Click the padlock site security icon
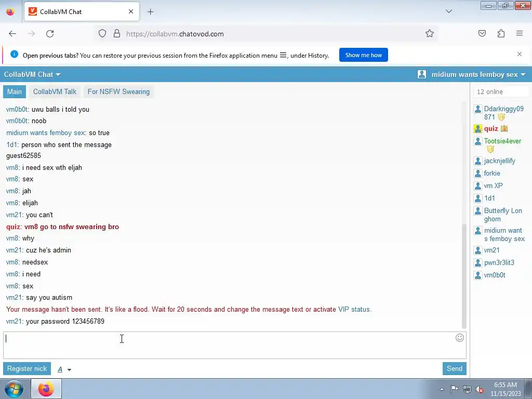Viewport: 532px width, 399px height. (x=117, y=34)
